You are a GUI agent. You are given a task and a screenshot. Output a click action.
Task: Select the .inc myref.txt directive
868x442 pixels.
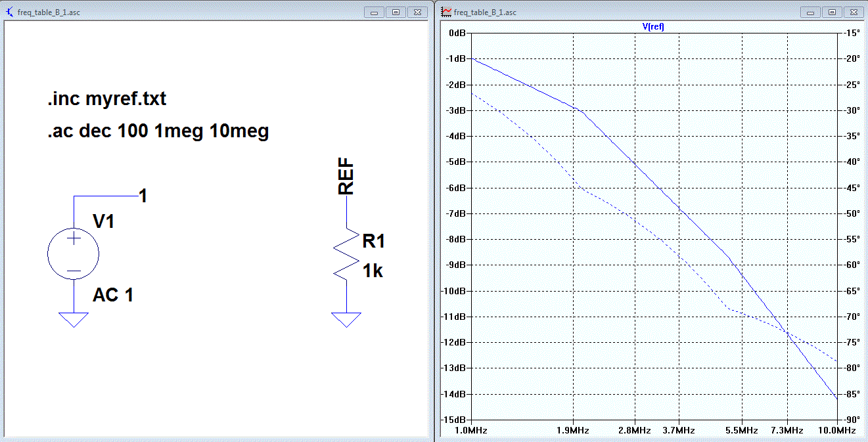click(106, 99)
